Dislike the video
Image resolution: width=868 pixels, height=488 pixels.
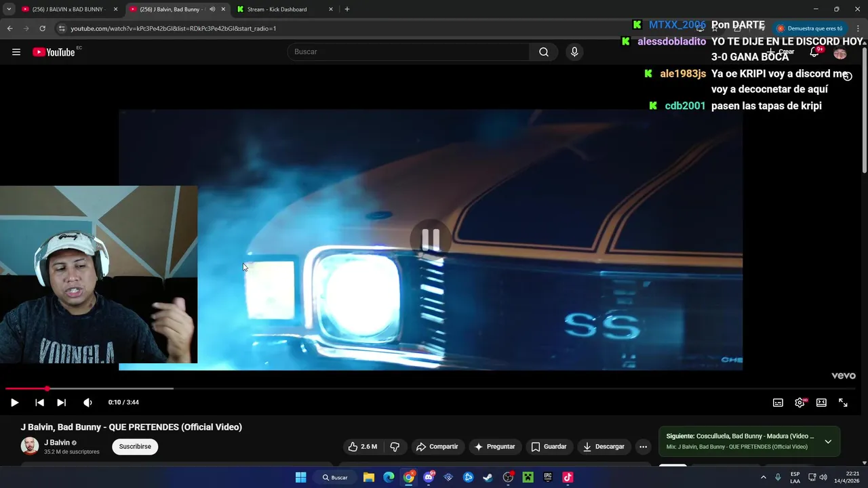tap(395, 447)
